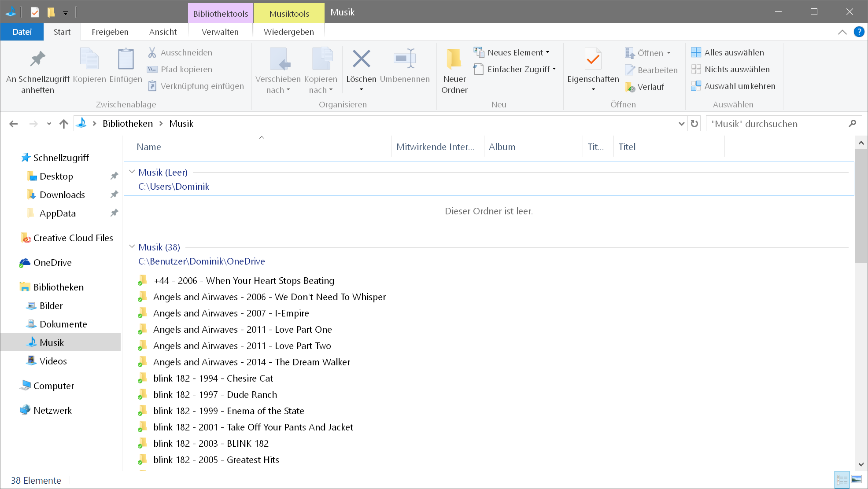Open Eigenschaften properties checkmark icon

(x=593, y=59)
